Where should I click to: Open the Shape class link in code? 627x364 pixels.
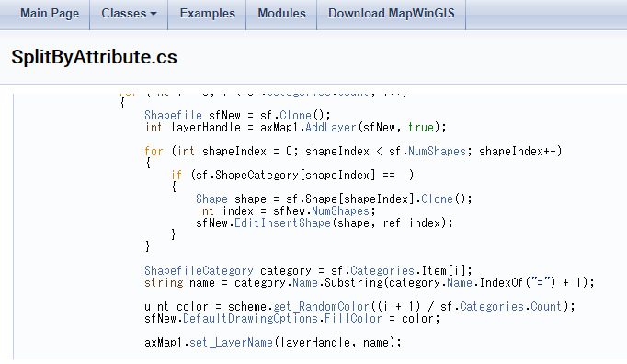211,199
